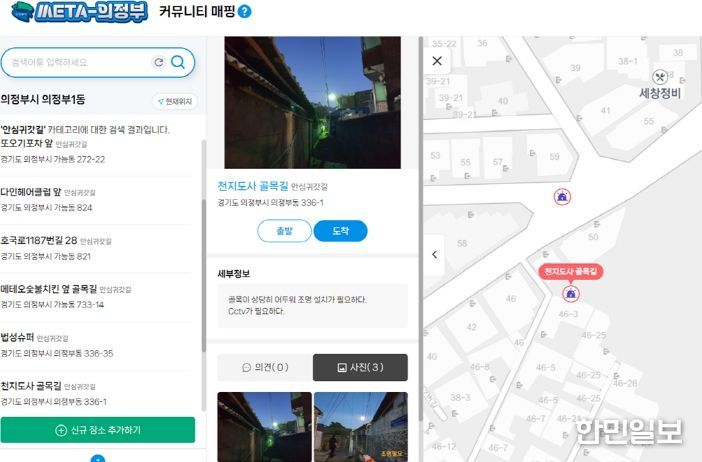This screenshot has height=462, width=702.
Task: Click the 세창정비 repair shop map icon
Action: 660,77
